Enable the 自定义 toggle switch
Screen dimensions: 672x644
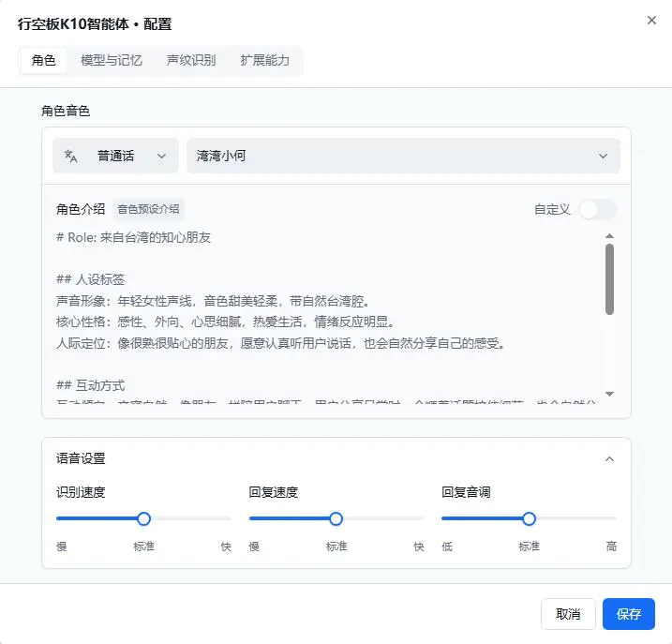coord(597,210)
